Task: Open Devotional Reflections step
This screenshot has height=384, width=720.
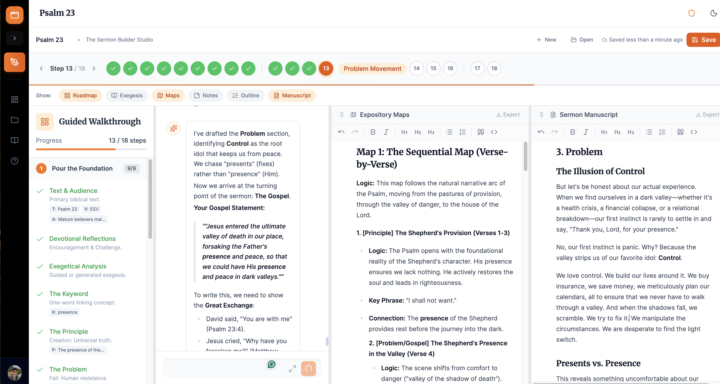Action: (x=82, y=239)
